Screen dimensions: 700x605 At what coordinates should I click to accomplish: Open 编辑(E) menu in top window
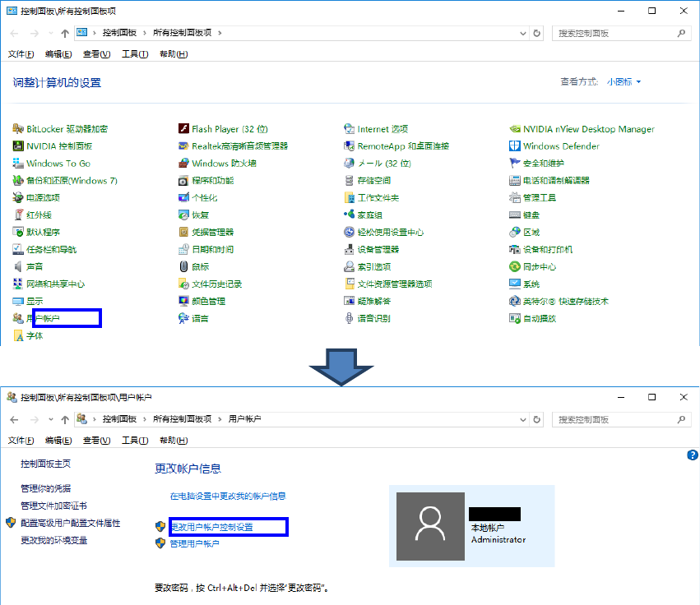tap(58, 54)
